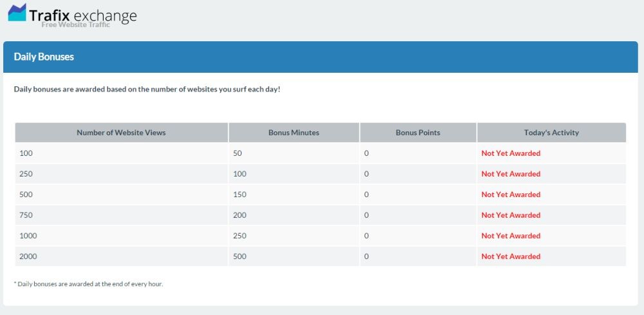Click Not Yet Awarded in the 2000 views row
This screenshot has width=644, height=315.
coord(511,256)
